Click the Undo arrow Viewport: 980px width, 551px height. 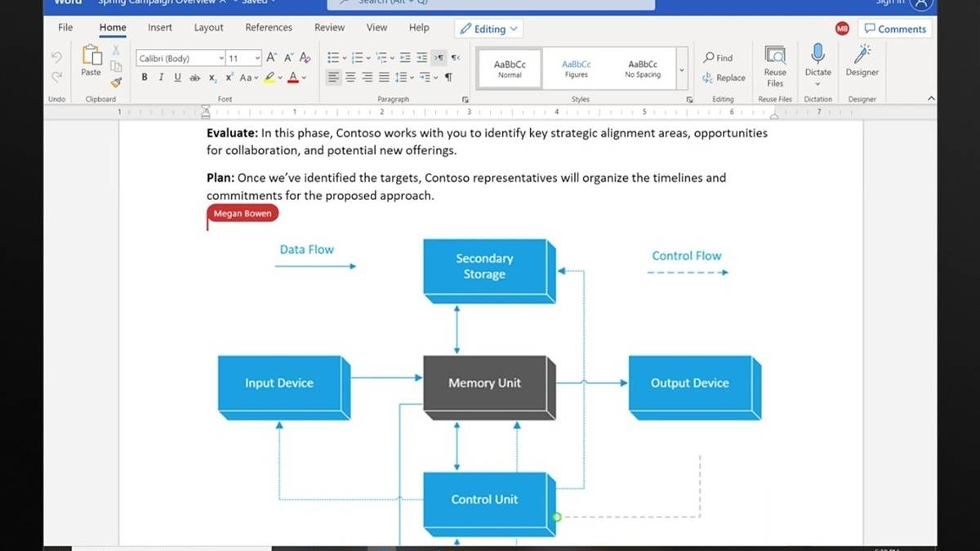(56, 58)
